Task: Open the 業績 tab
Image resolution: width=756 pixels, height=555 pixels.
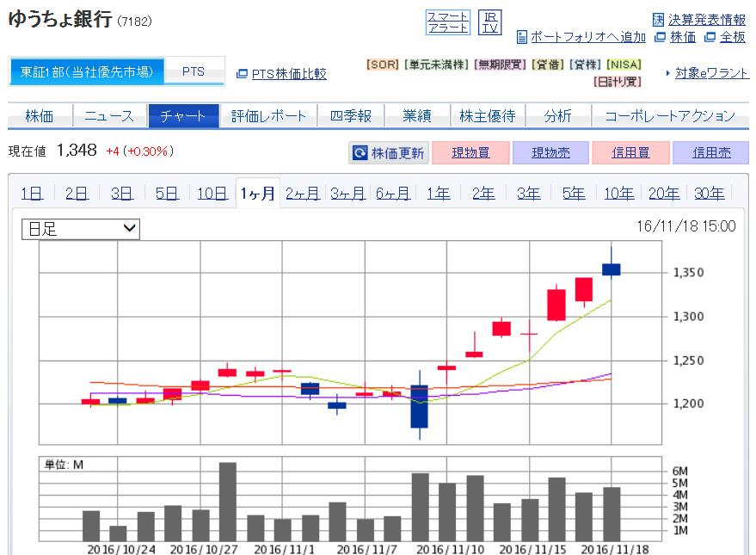Action: click(x=417, y=115)
